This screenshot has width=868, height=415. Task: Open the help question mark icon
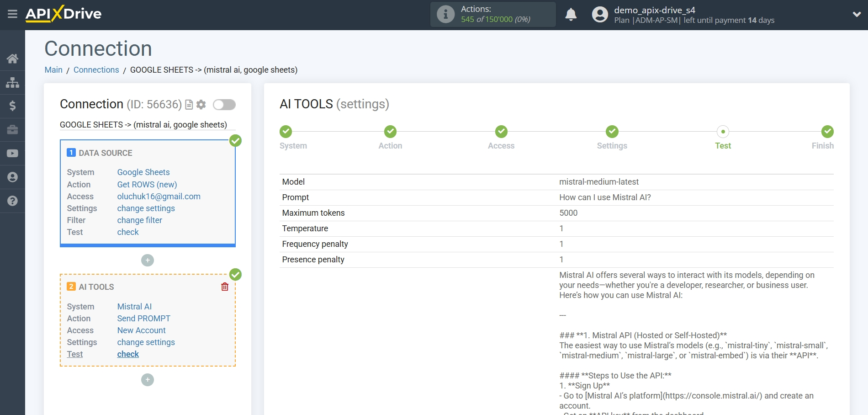12,201
